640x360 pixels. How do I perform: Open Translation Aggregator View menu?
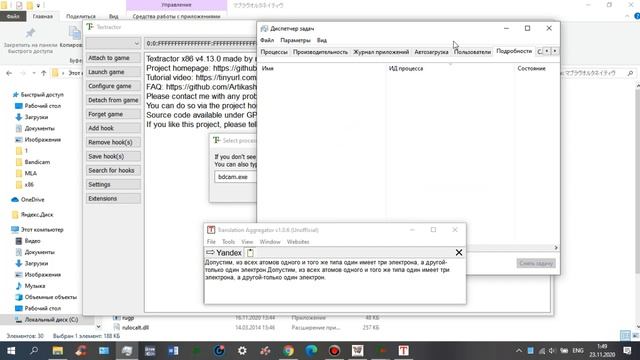(247, 242)
